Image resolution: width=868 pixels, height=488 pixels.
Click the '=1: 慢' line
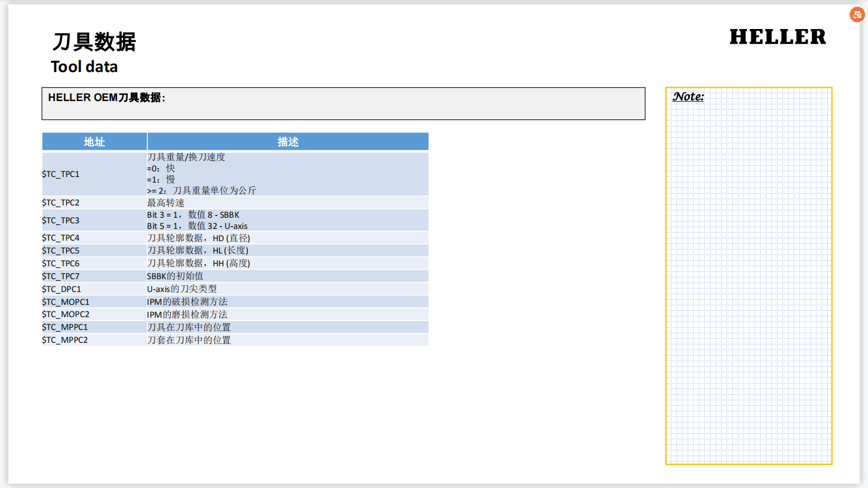[161, 180]
